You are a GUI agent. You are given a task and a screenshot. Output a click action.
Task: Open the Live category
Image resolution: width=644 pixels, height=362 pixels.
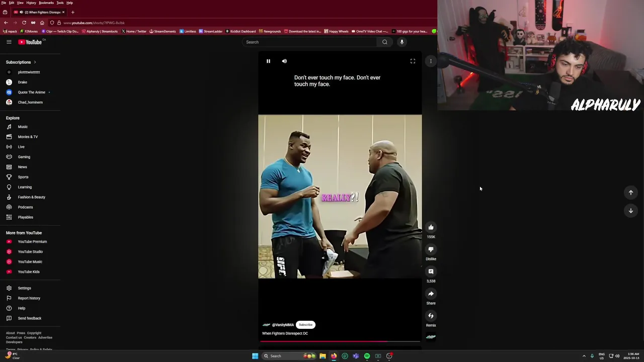point(21,147)
